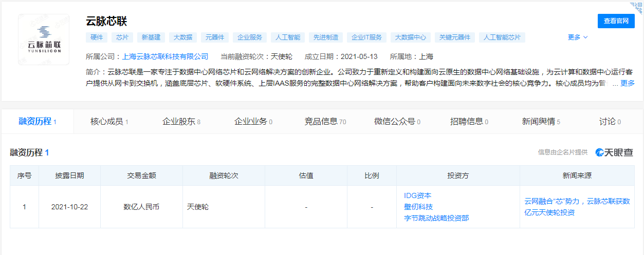
Task: Open the 壁仞科技 investor link
Action: pyautogui.click(x=418, y=207)
